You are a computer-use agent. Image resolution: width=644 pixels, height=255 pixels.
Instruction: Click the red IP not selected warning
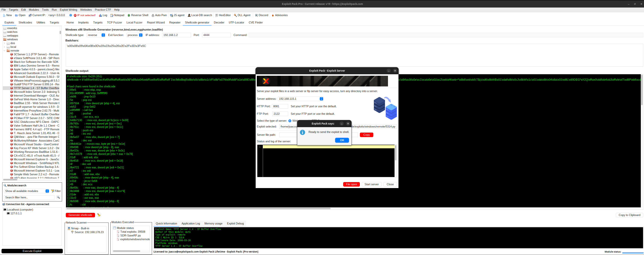(x=85, y=15)
